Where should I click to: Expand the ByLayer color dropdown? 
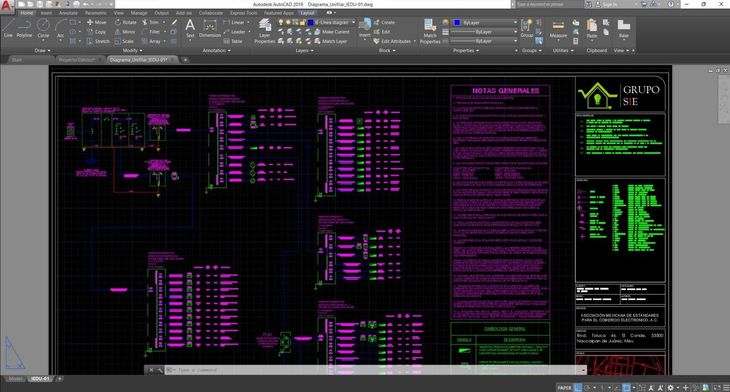tap(485, 22)
